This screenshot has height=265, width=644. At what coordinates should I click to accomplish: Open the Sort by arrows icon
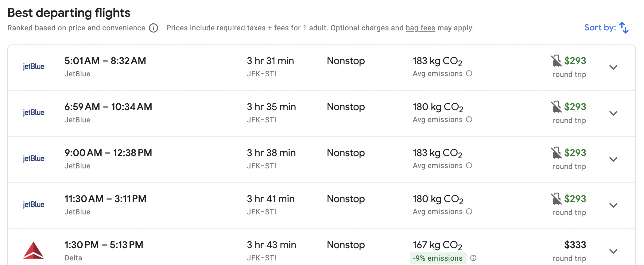(624, 28)
